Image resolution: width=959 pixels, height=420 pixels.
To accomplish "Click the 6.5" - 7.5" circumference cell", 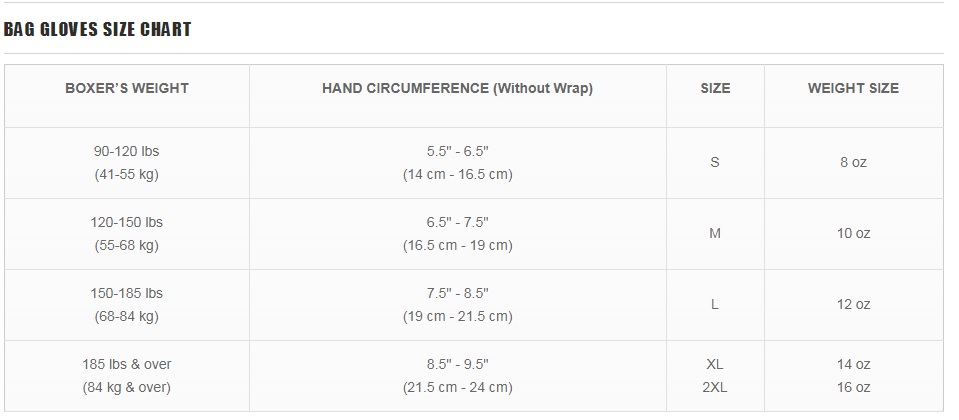I will coord(457,234).
